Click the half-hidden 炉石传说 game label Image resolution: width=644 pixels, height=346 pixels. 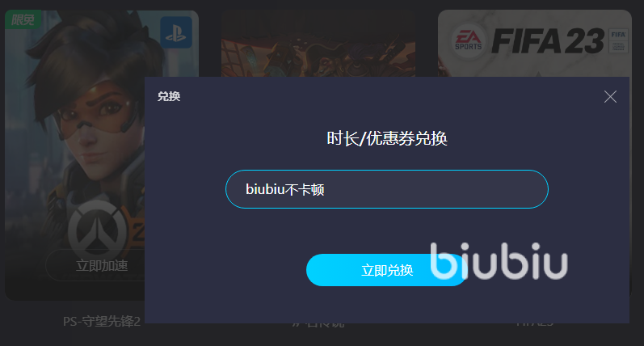point(318,325)
